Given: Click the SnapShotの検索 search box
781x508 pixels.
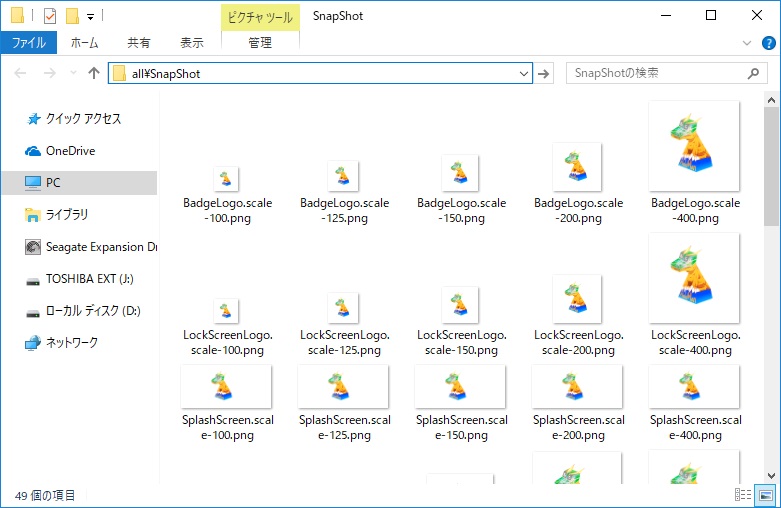Looking at the screenshot, I should point(666,73).
